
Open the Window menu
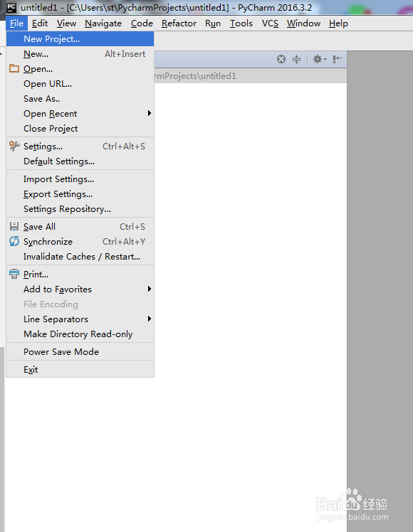(x=303, y=23)
